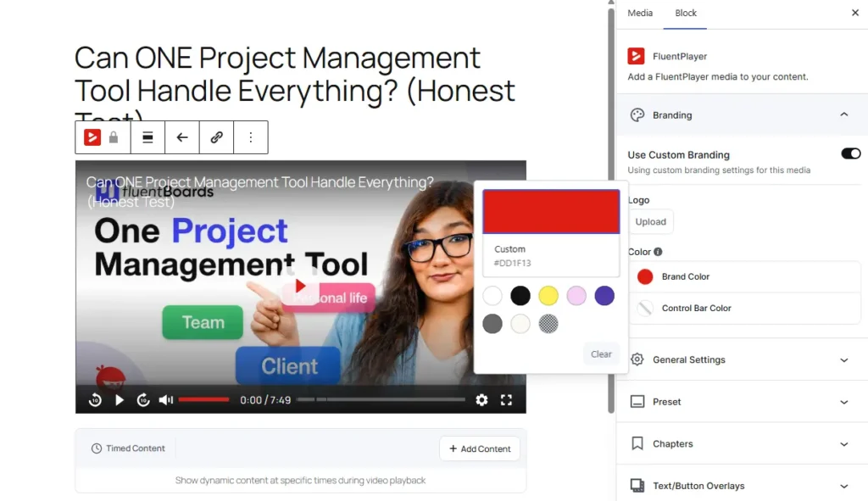The height and width of the screenshot is (501, 868).
Task: Click the editor vertical scrollbar
Action: [611, 210]
